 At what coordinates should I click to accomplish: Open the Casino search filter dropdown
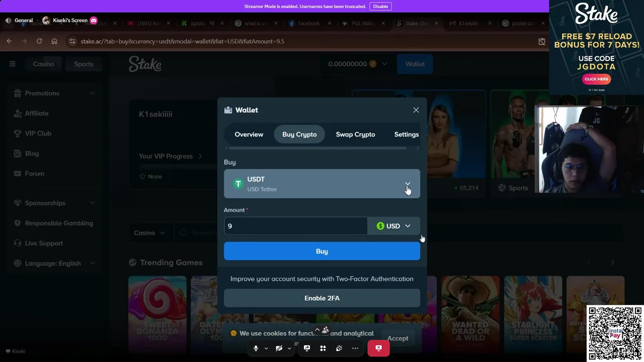click(x=149, y=233)
